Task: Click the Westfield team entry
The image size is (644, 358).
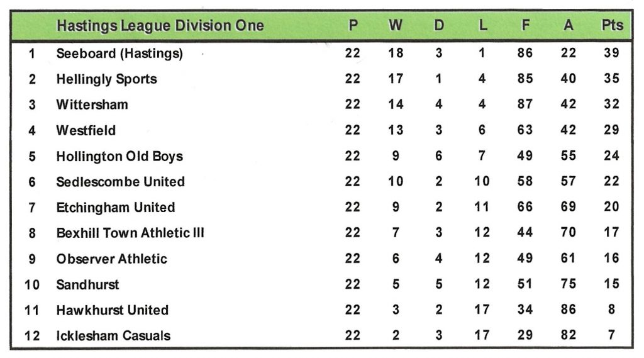Action: point(86,131)
